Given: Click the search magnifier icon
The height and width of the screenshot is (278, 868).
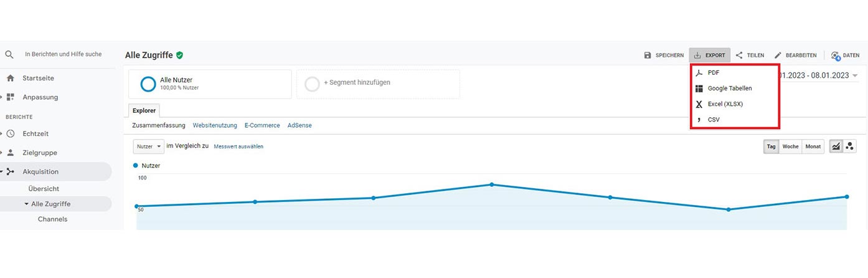Looking at the screenshot, I should click(x=9, y=54).
